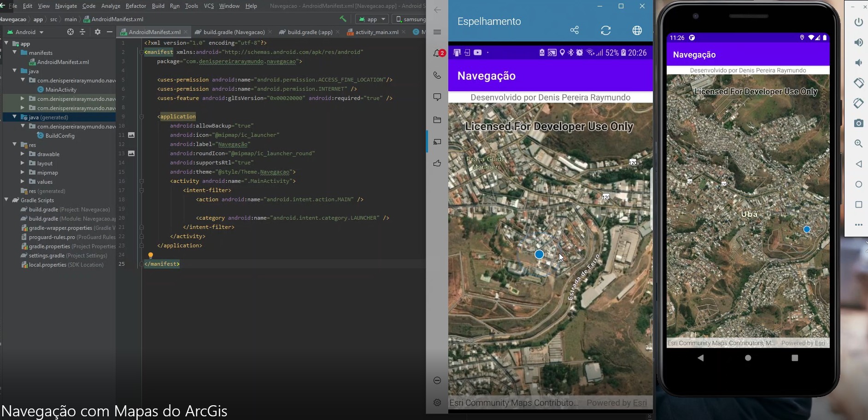This screenshot has width=868, height=420.
Task: Toggle the notifications bell showing 2 alerts
Action: tap(437, 53)
